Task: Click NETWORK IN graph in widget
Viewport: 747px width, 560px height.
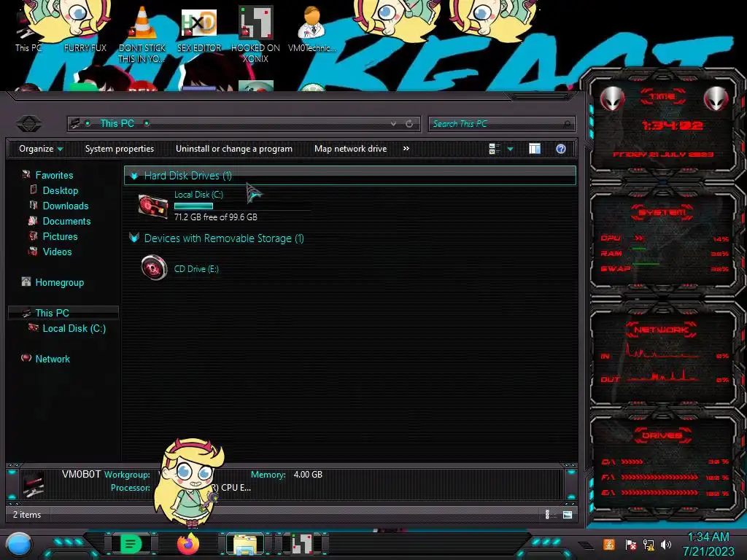Action: point(662,351)
